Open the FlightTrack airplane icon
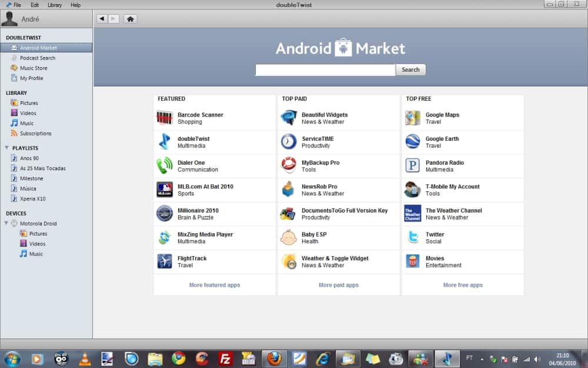The width and height of the screenshot is (588, 368). 164,261
